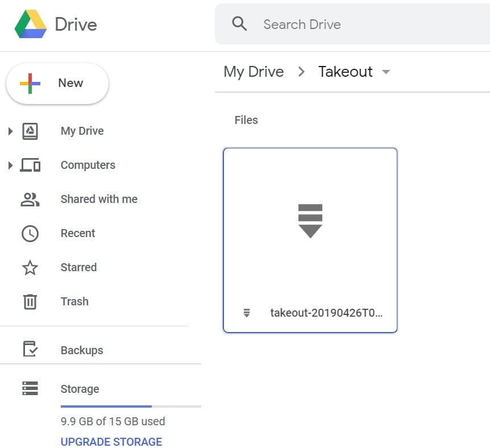Image resolution: width=490 pixels, height=448 pixels.
Task: Click the Drive wordmark text
Action: 76,24
